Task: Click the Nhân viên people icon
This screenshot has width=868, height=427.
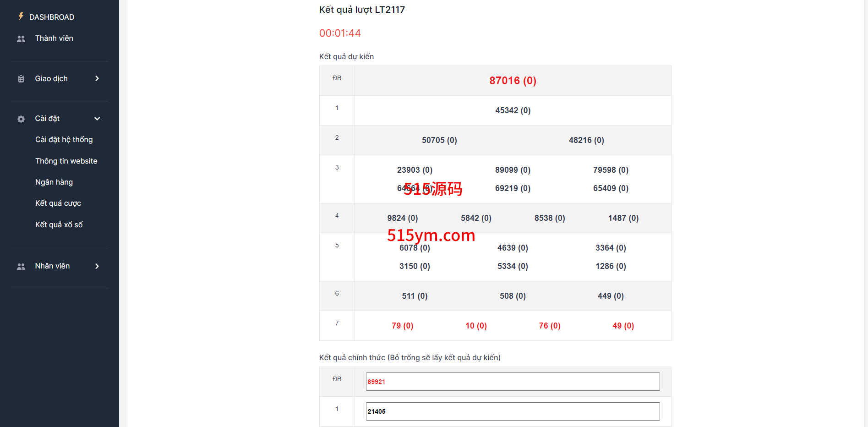Action: 21,267
